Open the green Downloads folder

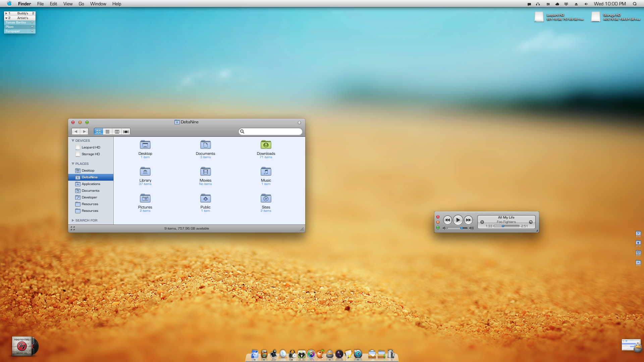coord(266,145)
